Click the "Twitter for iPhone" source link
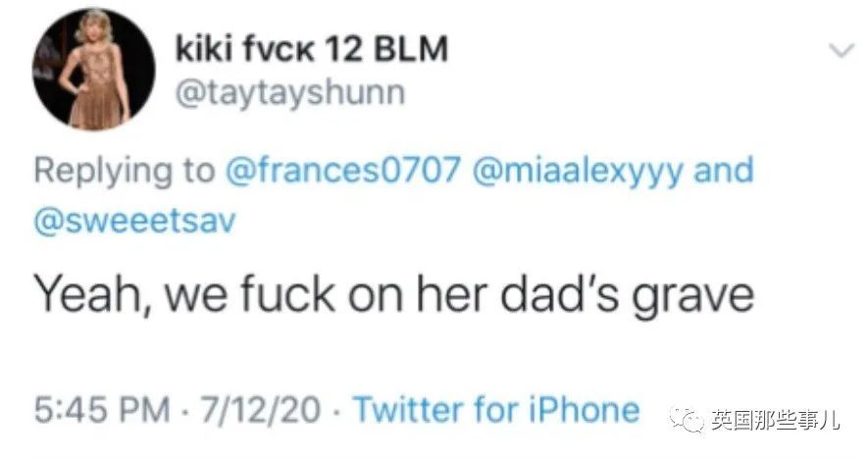The image size is (868, 458). tap(495, 409)
